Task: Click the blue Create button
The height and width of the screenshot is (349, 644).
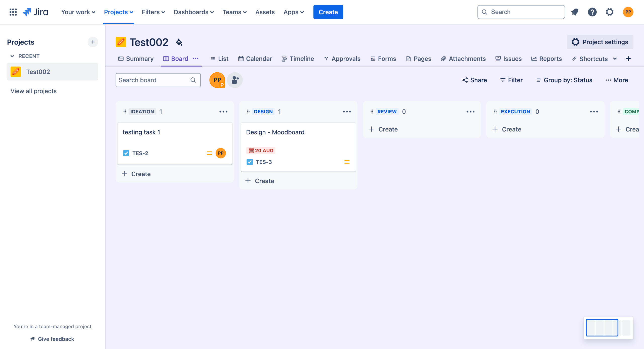Action: pos(328,12)
